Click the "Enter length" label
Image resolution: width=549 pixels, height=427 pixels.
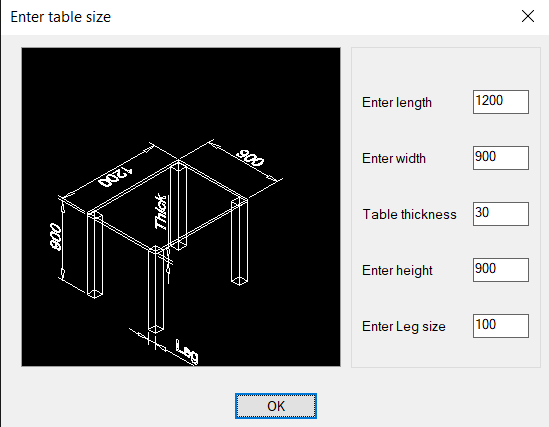coord(397,103)
